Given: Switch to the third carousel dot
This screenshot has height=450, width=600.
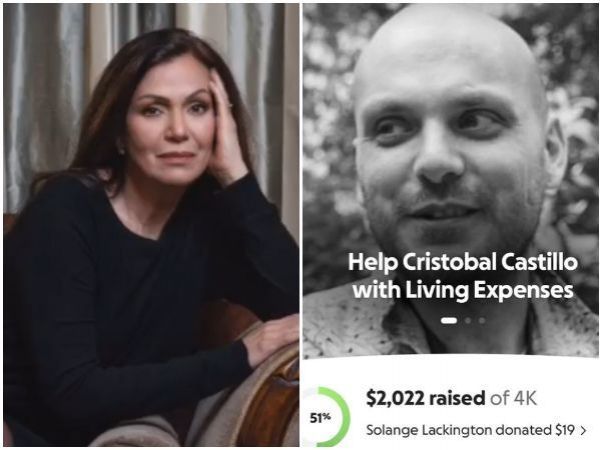Looking at the screenshot, I should [482, 320].
